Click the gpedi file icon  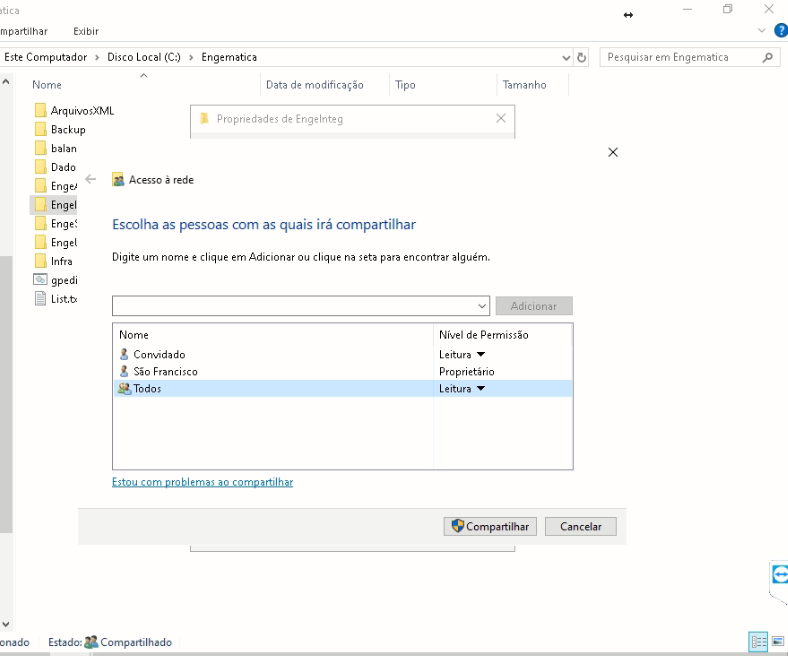41,280
